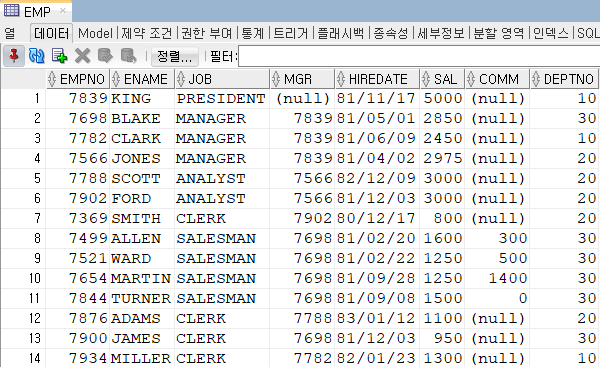Select the TURNER name cell
Image resolution: width=600 pixels, height=367 pixels.
pyautogui.click(x=142, y=298)
